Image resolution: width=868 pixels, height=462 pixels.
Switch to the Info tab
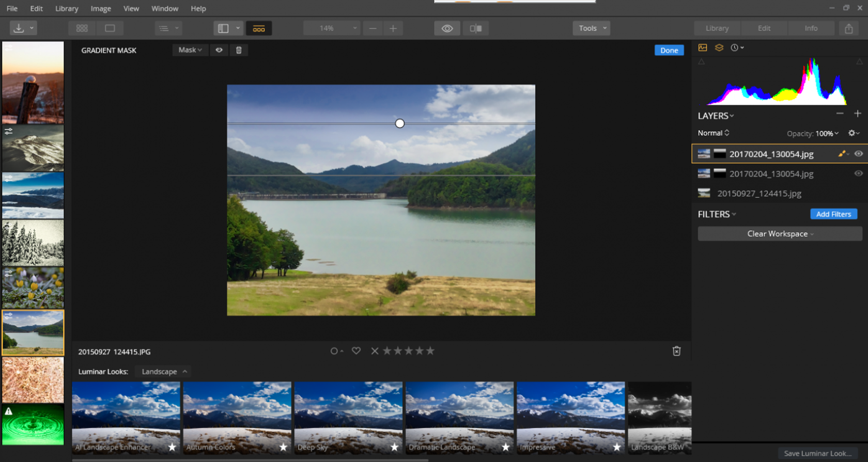(811, 28)
